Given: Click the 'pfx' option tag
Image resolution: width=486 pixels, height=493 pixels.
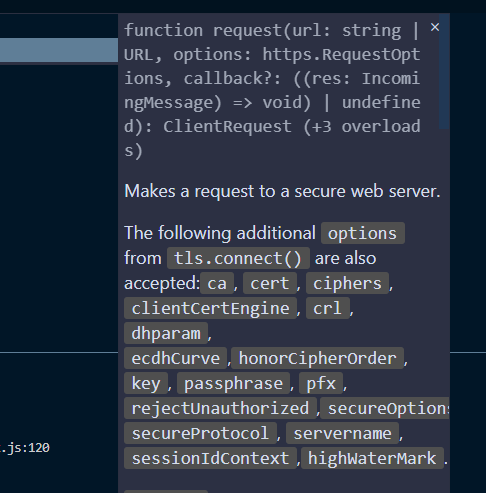Looking at the screenshot, I should click(321, 383).
